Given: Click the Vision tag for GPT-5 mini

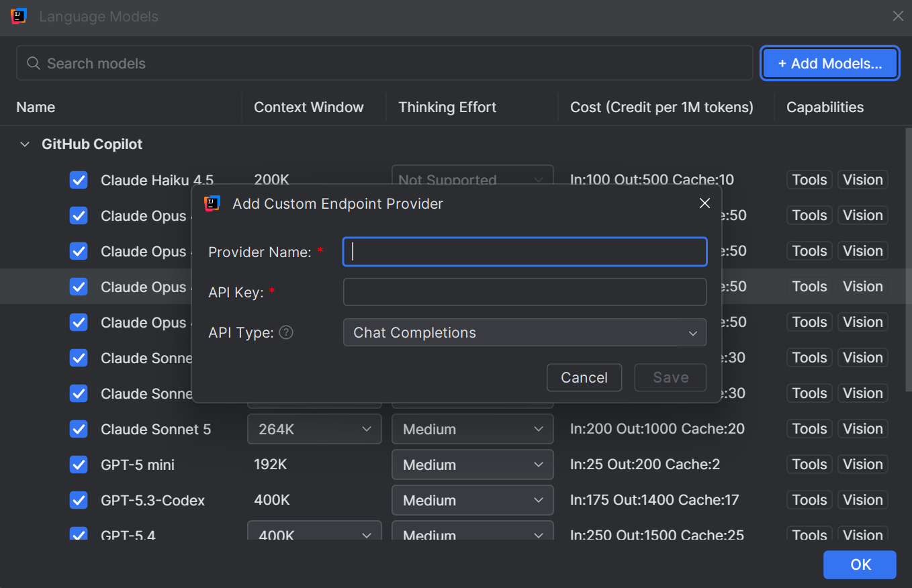Looking at the screenshot, I should [863, 464].
